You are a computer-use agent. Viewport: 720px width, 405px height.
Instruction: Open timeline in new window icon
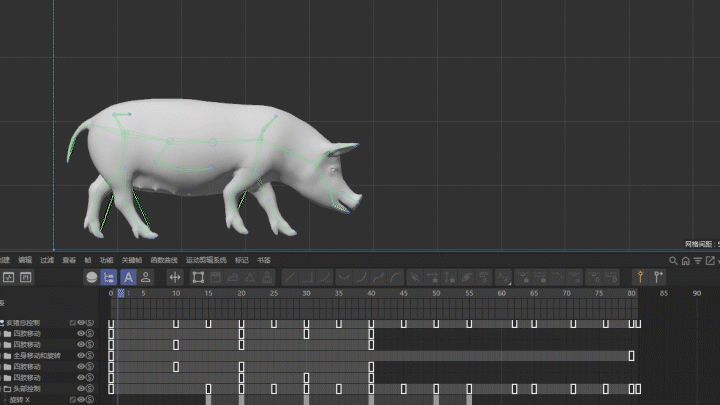click(710, 261)
